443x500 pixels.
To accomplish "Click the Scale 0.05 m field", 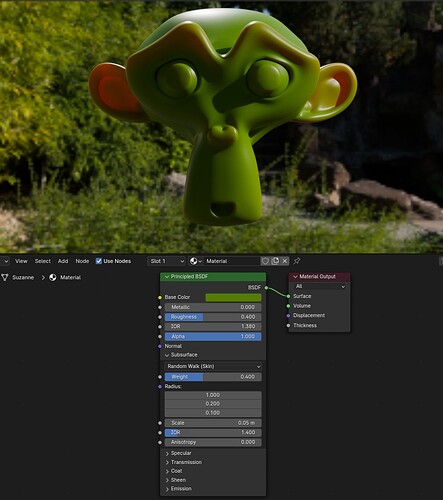I will (213, 423).
